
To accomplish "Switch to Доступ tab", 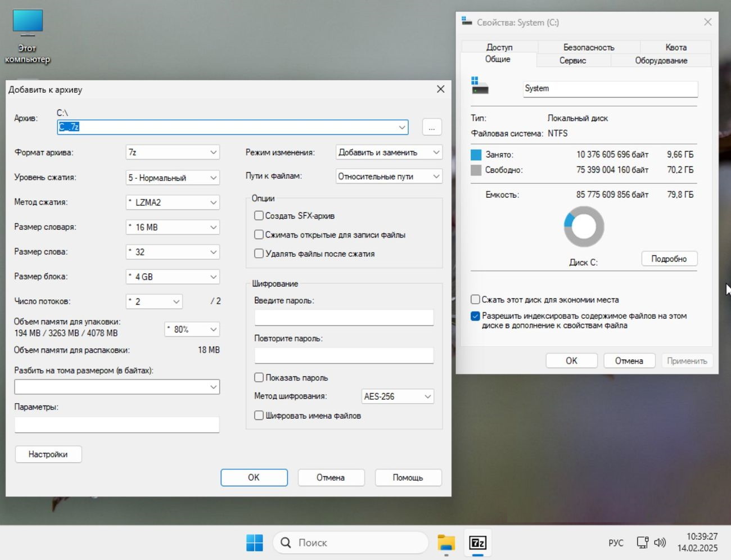I will point(499,47).
